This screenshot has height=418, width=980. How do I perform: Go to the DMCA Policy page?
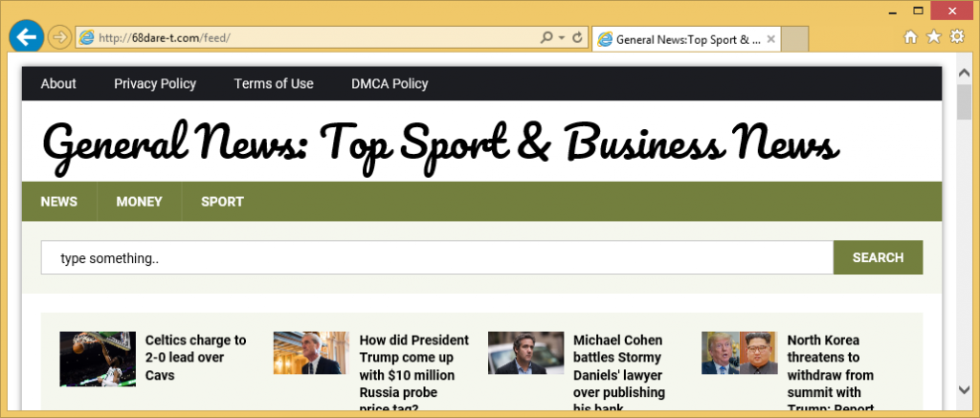[x=390, y=83]
